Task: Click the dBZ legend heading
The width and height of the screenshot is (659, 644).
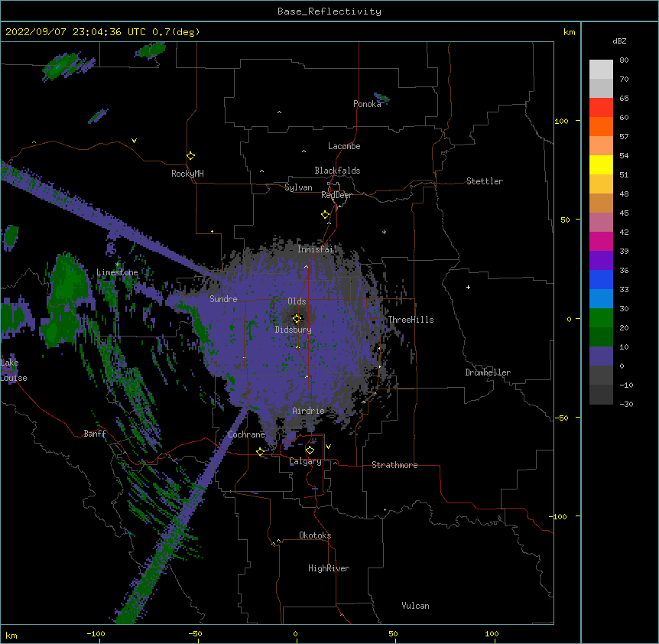Action: click(619, 41)
